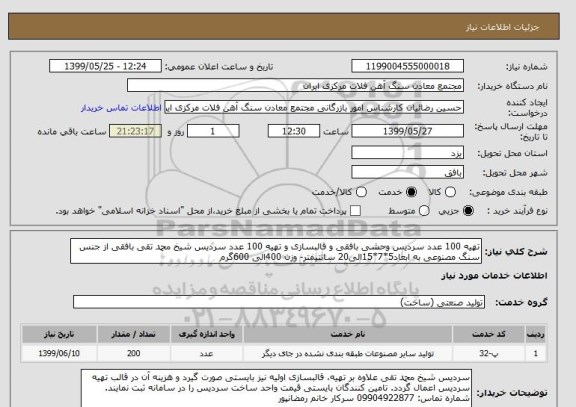This screenshot has height=407, width=576.
Task: Click the request creator name field
Action: [x=314, y=108]
